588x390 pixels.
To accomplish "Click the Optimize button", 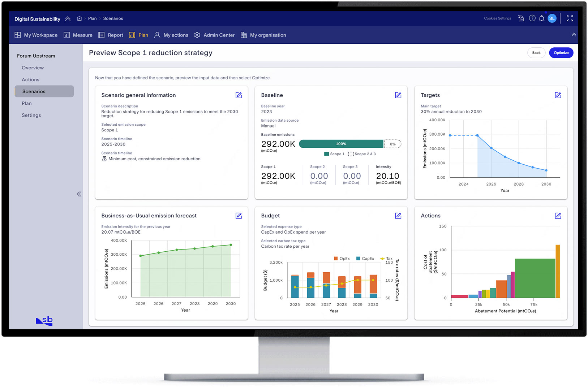I will (x=561, y=53).
